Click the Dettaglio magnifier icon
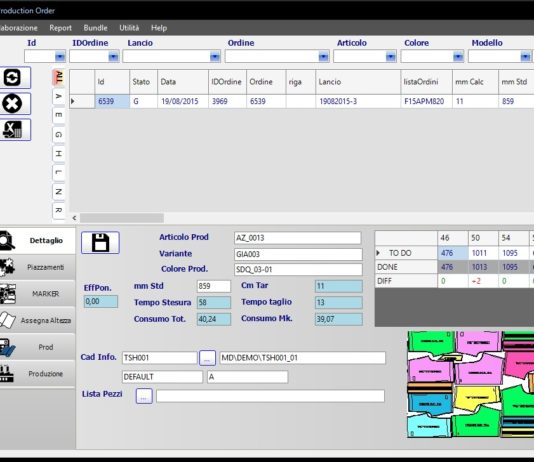Image resolution: width=534 pixels, height=462 pixels. tap(7, 240)
